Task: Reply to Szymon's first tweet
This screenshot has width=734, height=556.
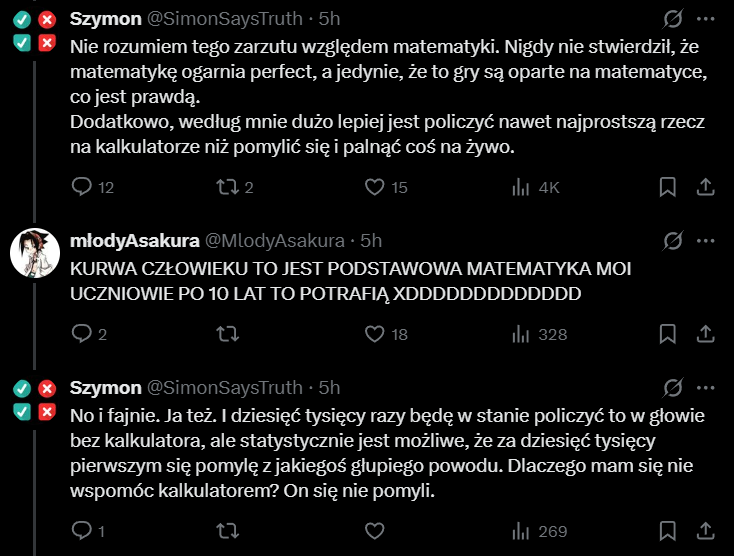Action: point(83,187)
